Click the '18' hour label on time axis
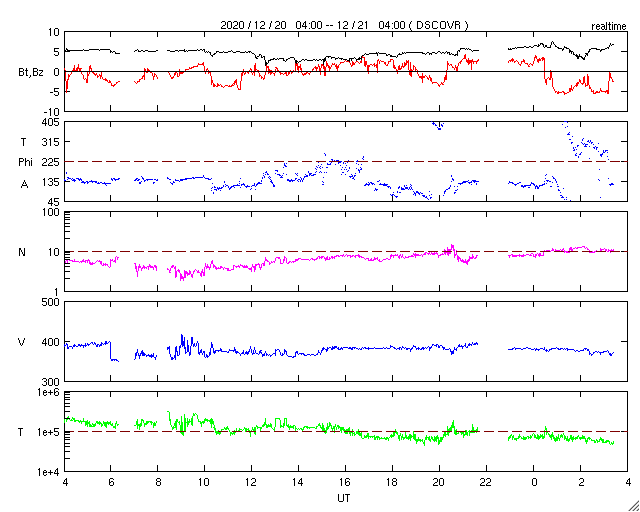This screenshot has width=640, height=512. [x=392, y=483]
